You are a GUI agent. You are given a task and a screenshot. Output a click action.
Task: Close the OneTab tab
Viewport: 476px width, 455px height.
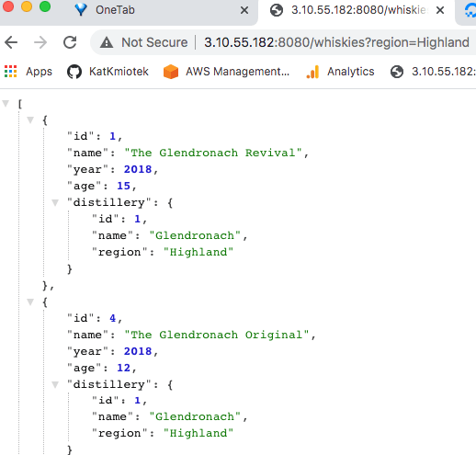pyautogui.click(x=244, y=10)
